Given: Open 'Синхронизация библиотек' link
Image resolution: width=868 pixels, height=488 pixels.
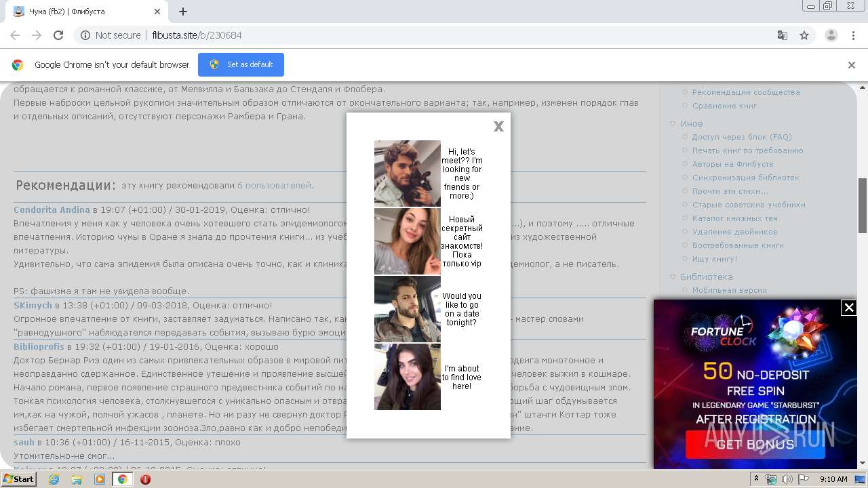Looking at the screenshot, I should tap(745, 178).
